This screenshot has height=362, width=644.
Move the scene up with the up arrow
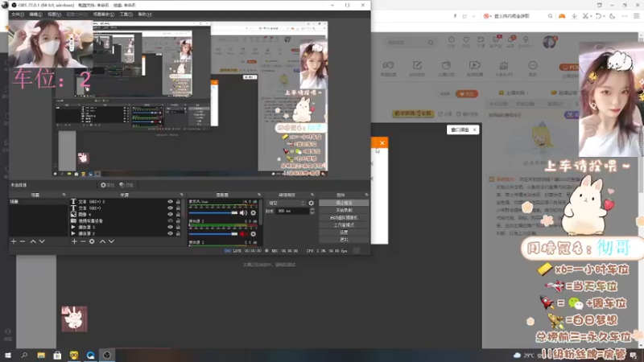click(x=33, y=241)
